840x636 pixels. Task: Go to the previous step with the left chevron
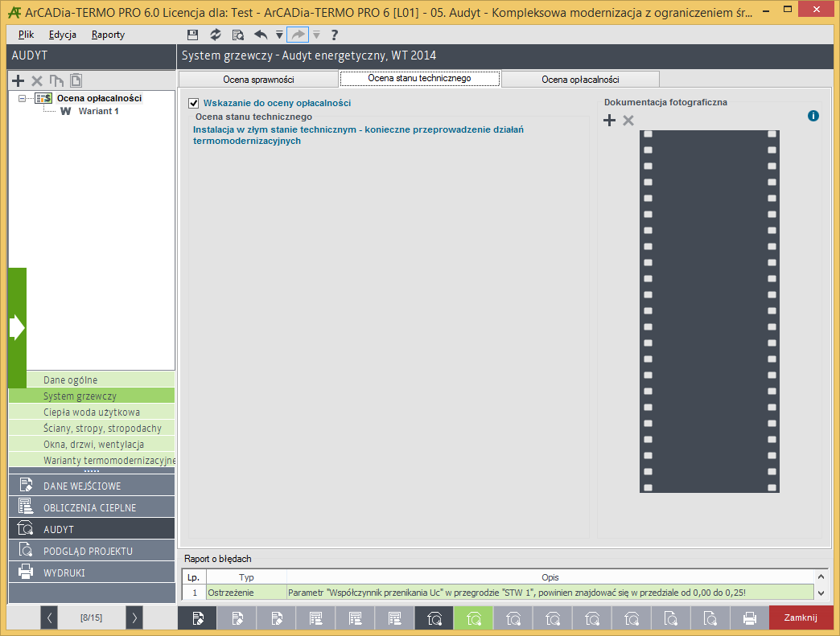pyautogui.click(x=49, y=618)
